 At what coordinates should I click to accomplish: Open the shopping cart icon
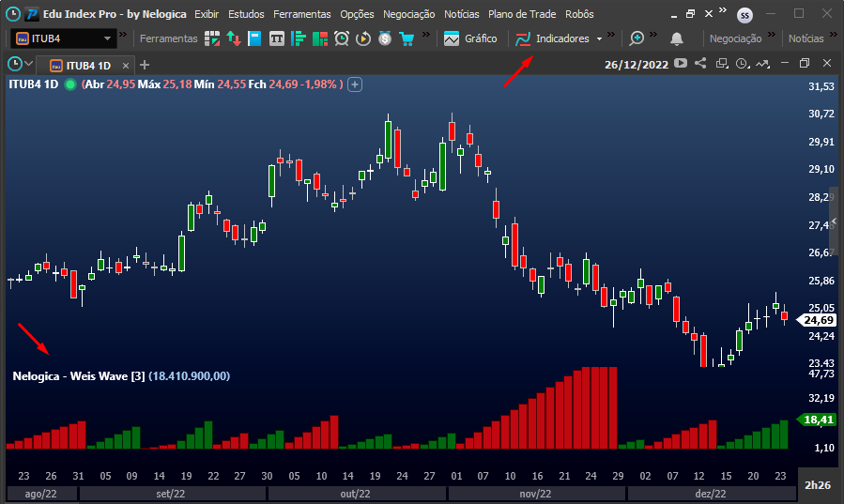pos(407,38)
